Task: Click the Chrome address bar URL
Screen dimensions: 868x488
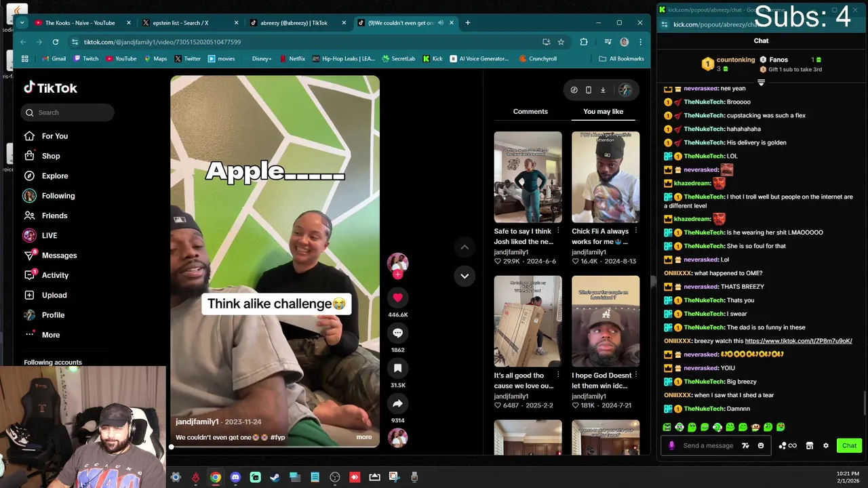Action: click(x=162, y=42)
